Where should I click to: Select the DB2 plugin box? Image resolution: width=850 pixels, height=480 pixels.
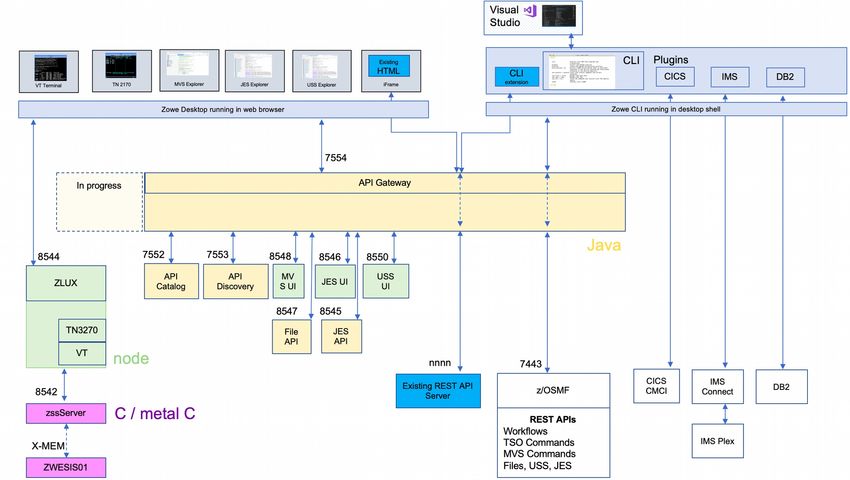pyautogui.click(x=785, y=77)
